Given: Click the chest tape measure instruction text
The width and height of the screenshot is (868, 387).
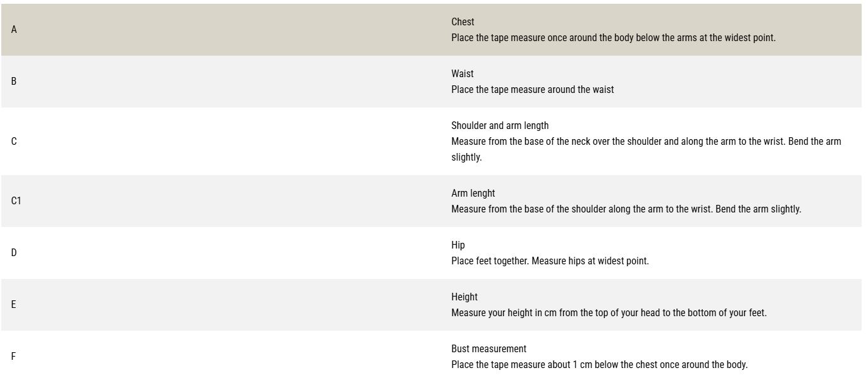Looking at the screenshot, I should click(613, 38).
